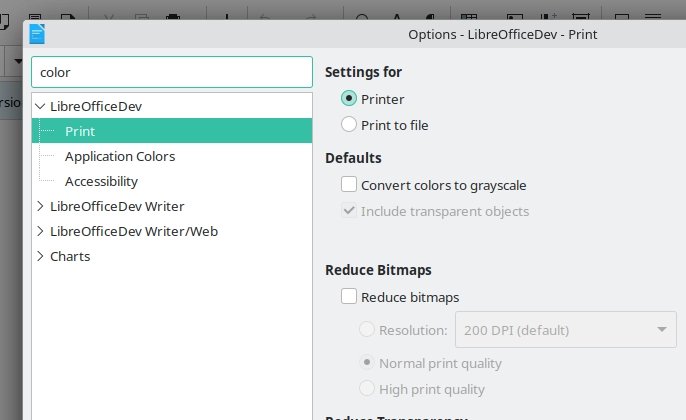686x420 pixels.
Task: Select the Resolution radio button
Action: [367, 329]
